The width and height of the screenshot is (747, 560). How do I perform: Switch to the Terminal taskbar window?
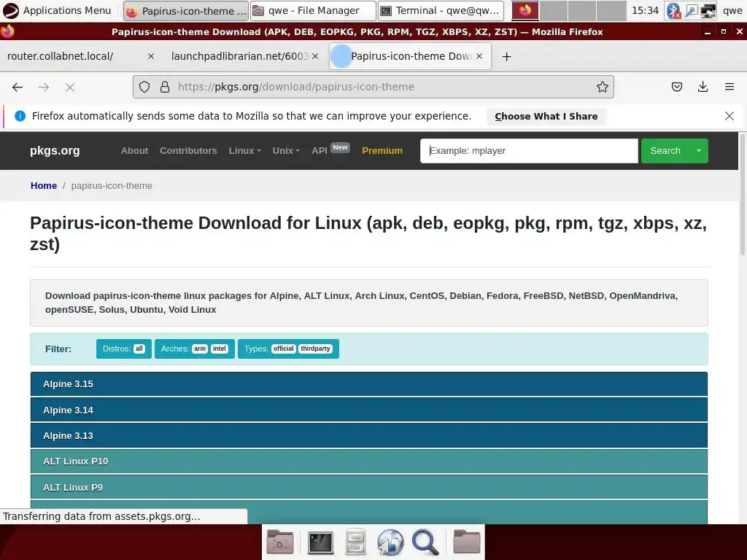click(x=441, y=10)
